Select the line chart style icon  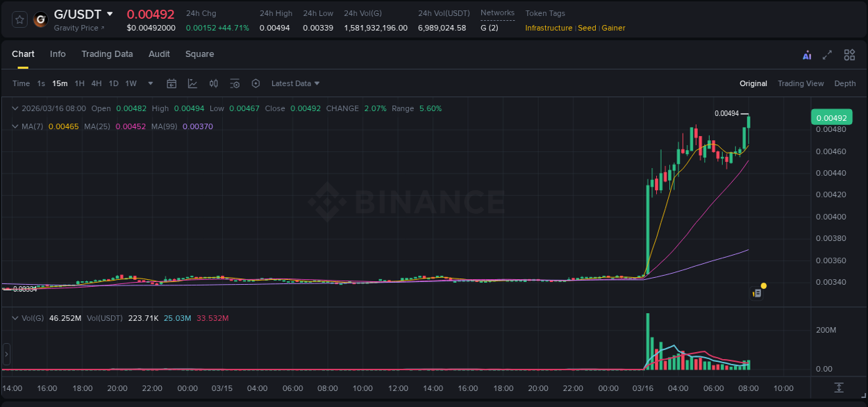coord(192,83)
